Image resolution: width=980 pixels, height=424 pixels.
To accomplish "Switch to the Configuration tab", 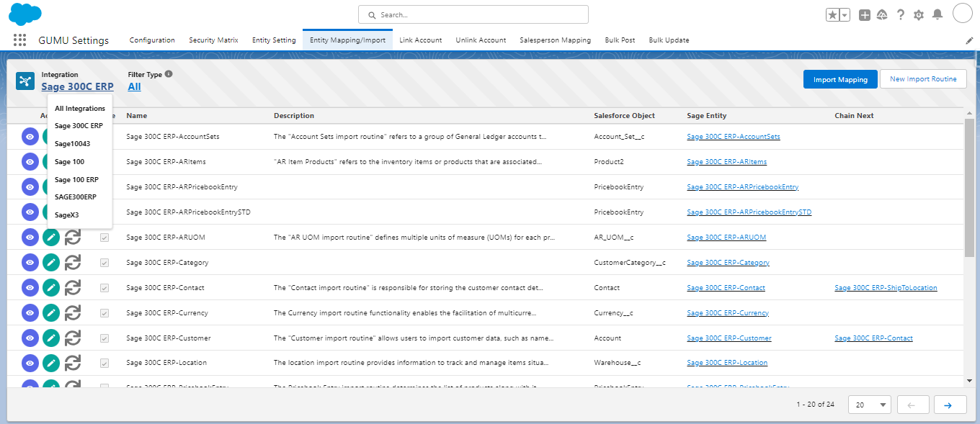I will tap(152, 40).
